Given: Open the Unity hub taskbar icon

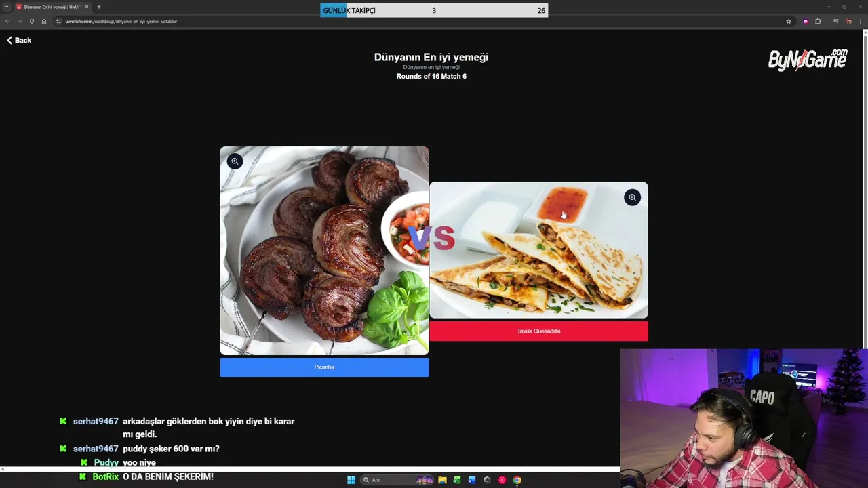Looking at the screenshot, I should click(x=487, y=480).
